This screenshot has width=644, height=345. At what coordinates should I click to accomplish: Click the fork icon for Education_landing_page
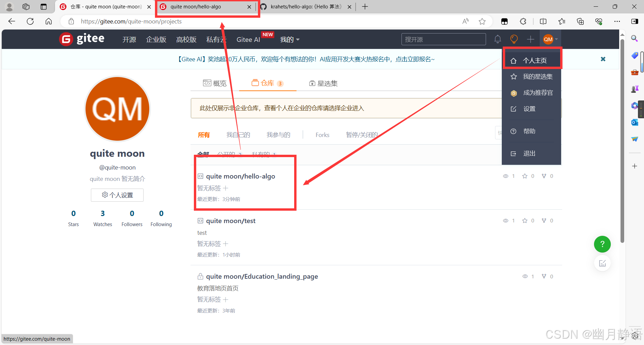544,276
